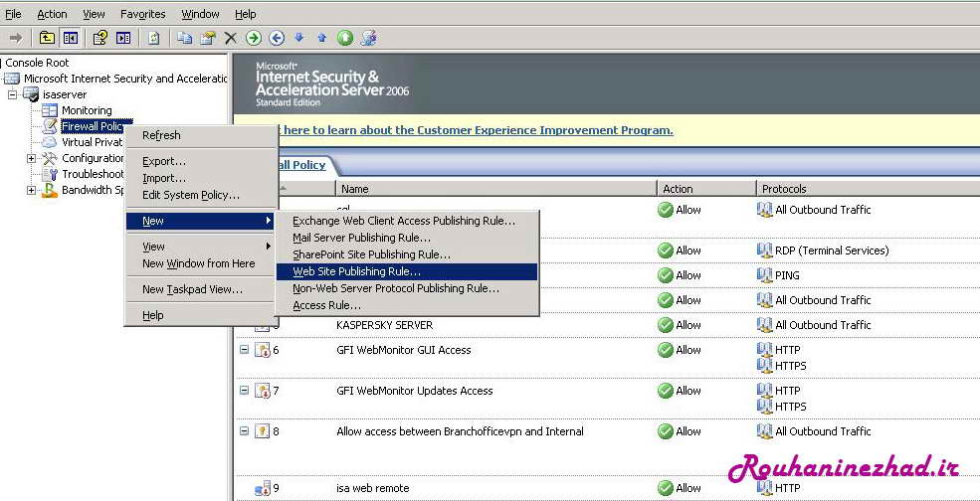Viewport: 980px width, 501px height.
Task: Sort by the Action column header
Action: point(706,189)
